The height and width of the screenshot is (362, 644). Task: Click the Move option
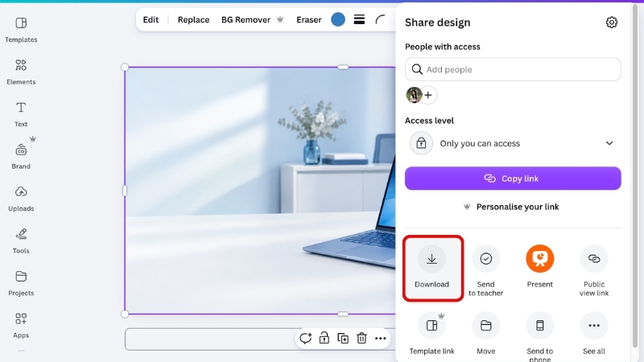(x=486, y=333)
